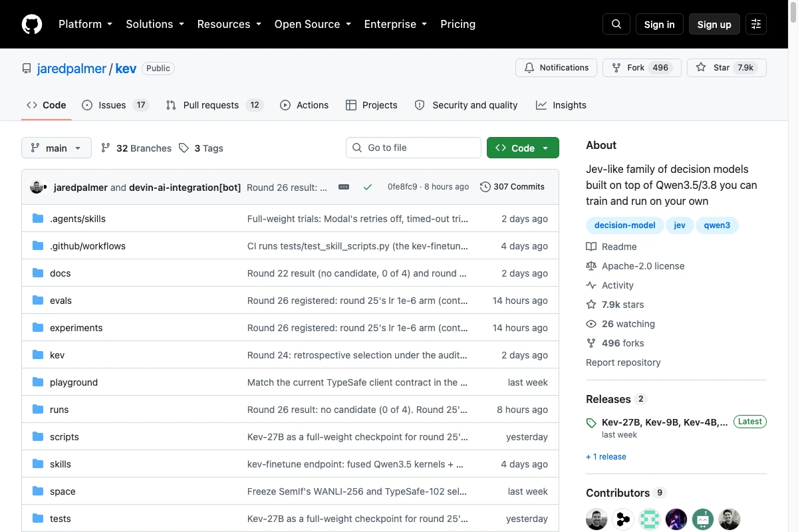Click the ellipsis commit message expander
The height and width of the screenshot is (532, 798).
click(344, 187)
